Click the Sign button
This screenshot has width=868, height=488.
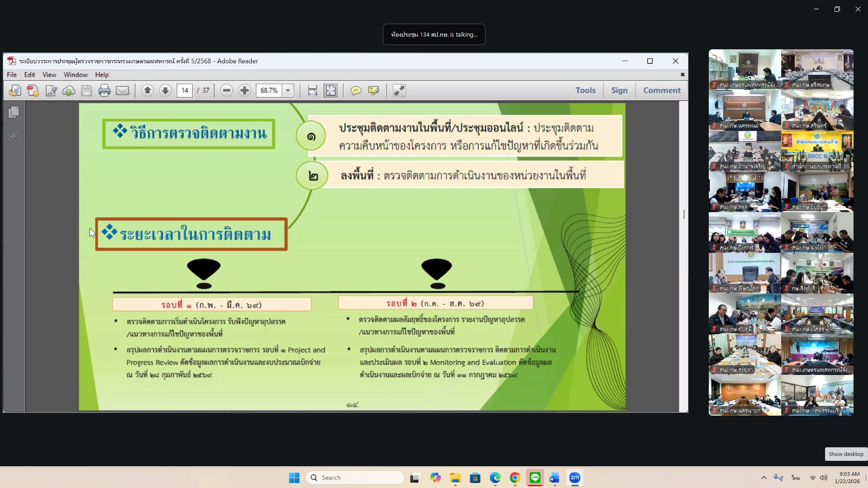[619, 90]
